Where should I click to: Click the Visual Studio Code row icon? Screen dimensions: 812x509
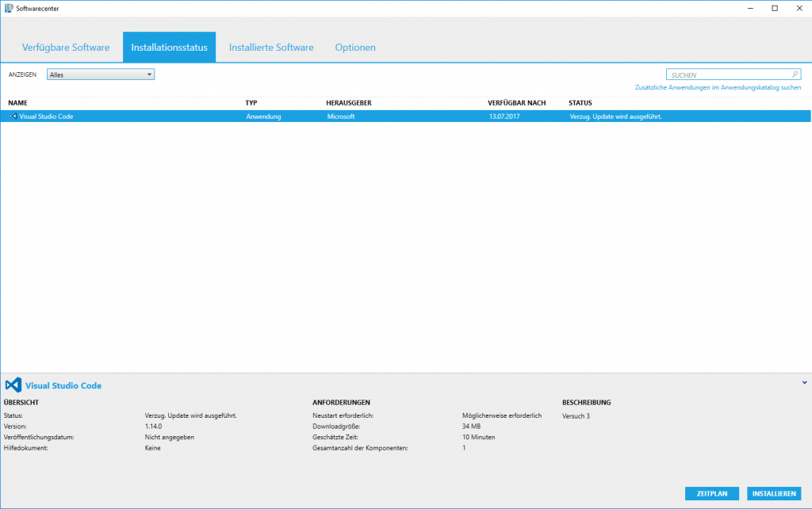(13, 117)
